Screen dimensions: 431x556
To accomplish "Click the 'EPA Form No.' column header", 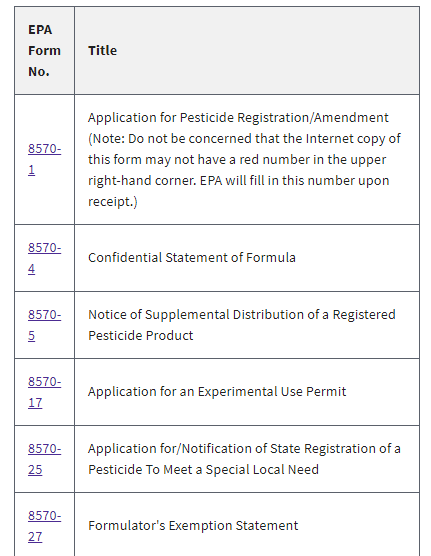I will click(x=44, y=50).
